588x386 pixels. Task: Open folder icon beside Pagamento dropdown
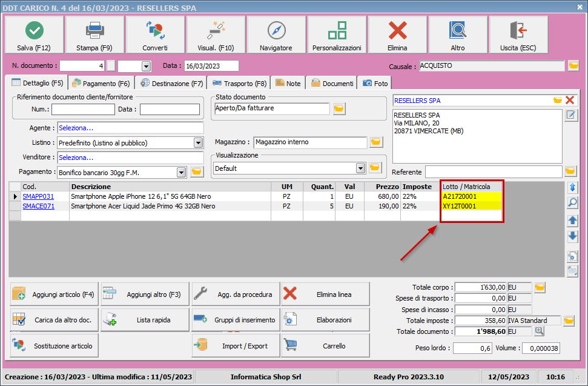pos(196,172)
